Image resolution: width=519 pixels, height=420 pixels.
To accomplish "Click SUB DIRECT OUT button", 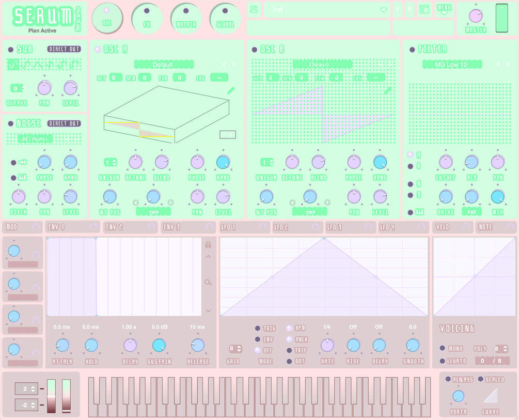I will tap(64, 49).
